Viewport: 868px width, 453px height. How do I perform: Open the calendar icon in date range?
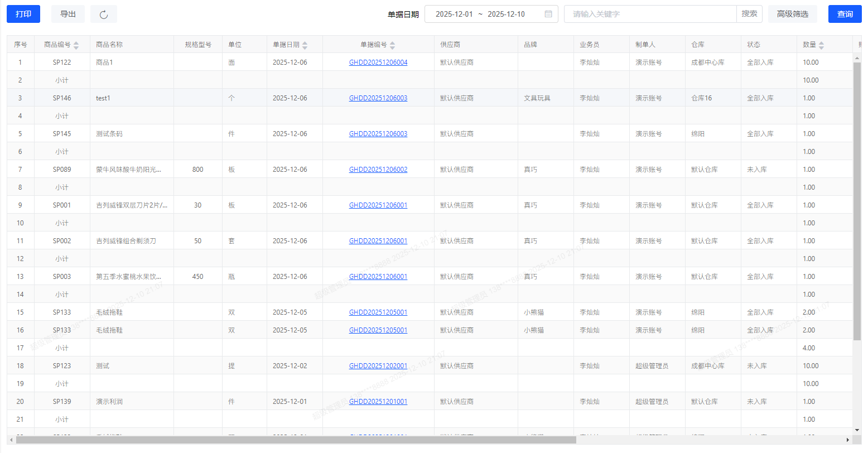[x=548, y=15]
